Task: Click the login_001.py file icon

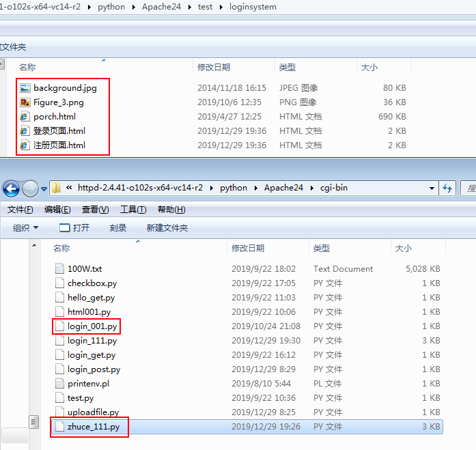Action: pos(60,326)
